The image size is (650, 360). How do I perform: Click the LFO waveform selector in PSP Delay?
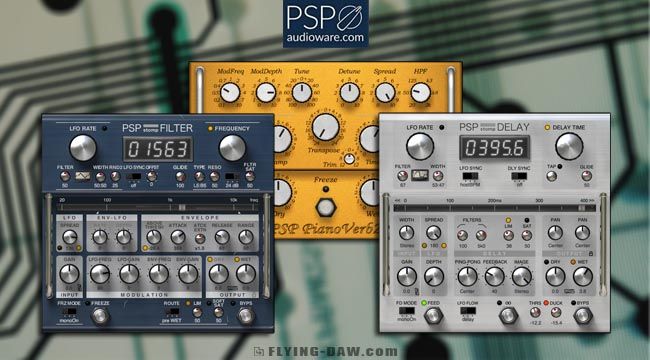tap(420, 175)
